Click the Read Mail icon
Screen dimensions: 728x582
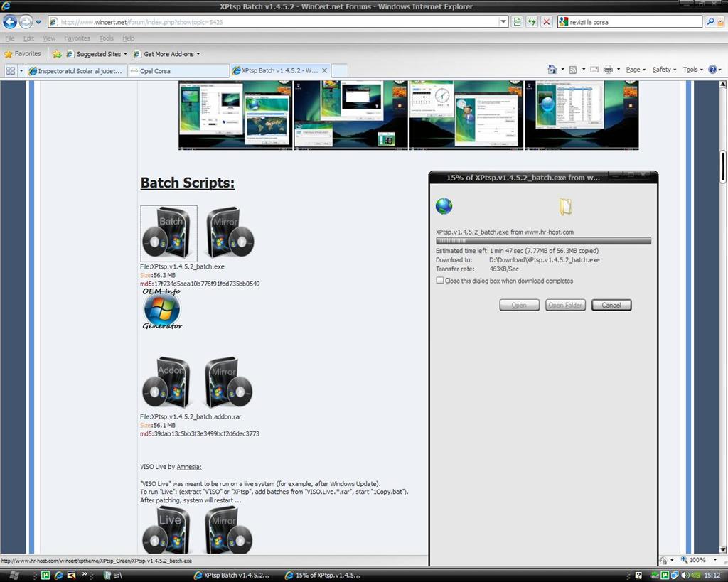click(x=594, y=70)
